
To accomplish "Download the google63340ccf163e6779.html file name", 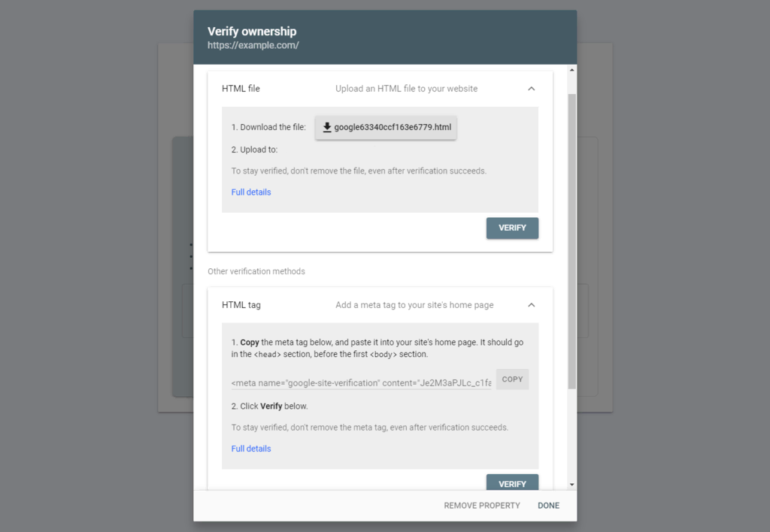I will point(393,128).
